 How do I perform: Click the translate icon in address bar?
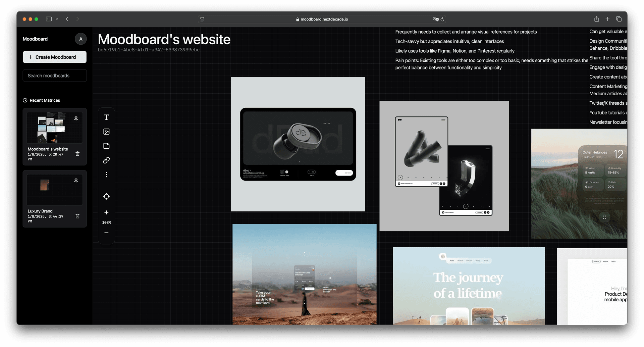point(436,19)
